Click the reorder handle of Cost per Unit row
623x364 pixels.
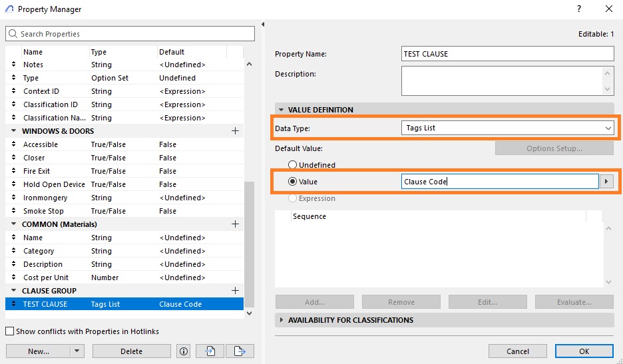pyautogui.click(x=13, y=277)
